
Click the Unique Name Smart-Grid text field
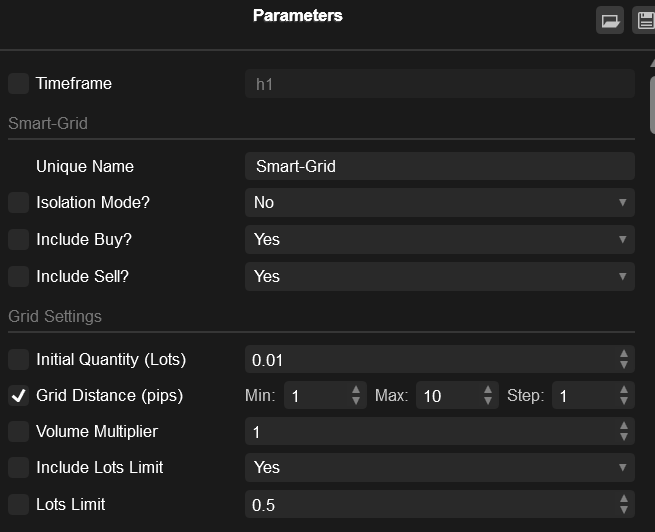click(439, 166)
